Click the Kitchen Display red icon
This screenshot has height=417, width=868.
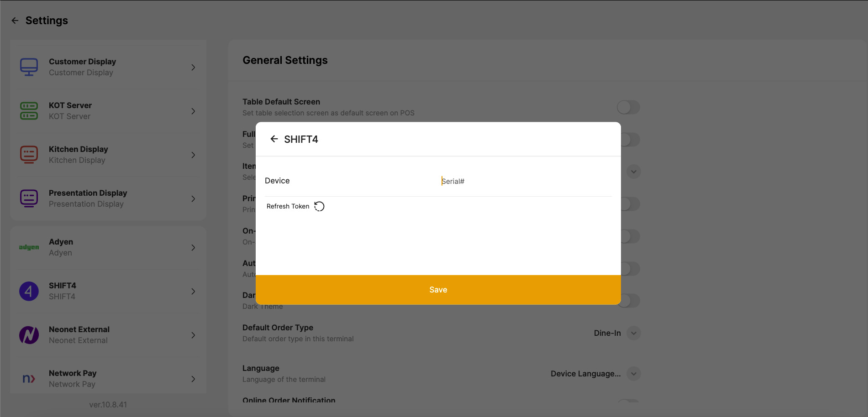pos(29,155)
